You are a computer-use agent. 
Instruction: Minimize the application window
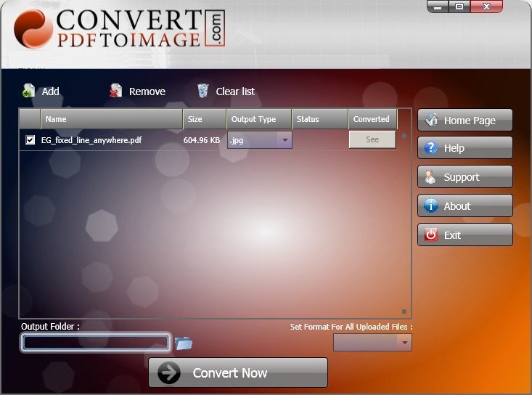438,7
